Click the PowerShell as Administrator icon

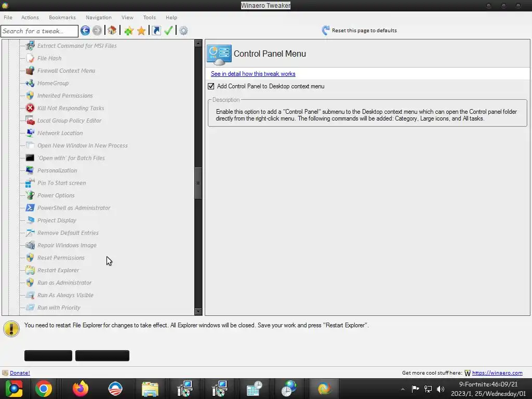[30, 208]
